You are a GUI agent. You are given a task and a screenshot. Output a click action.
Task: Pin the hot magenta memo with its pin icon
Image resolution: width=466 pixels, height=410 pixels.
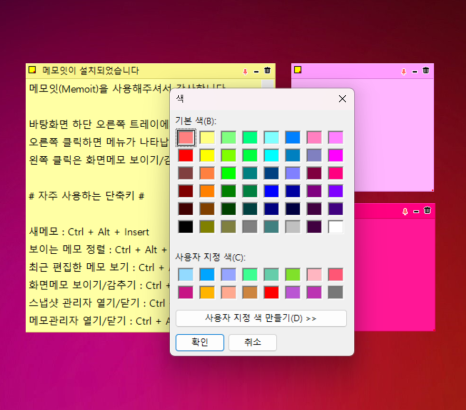pos(405,211)
